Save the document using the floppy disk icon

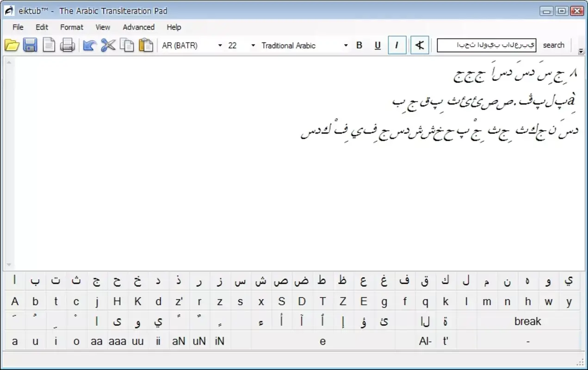(31, 45)
